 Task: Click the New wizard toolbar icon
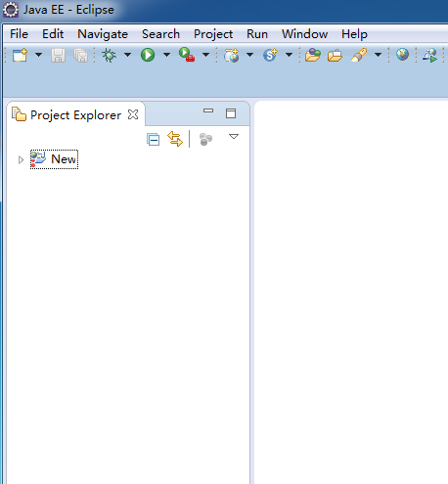coord(20,55)
